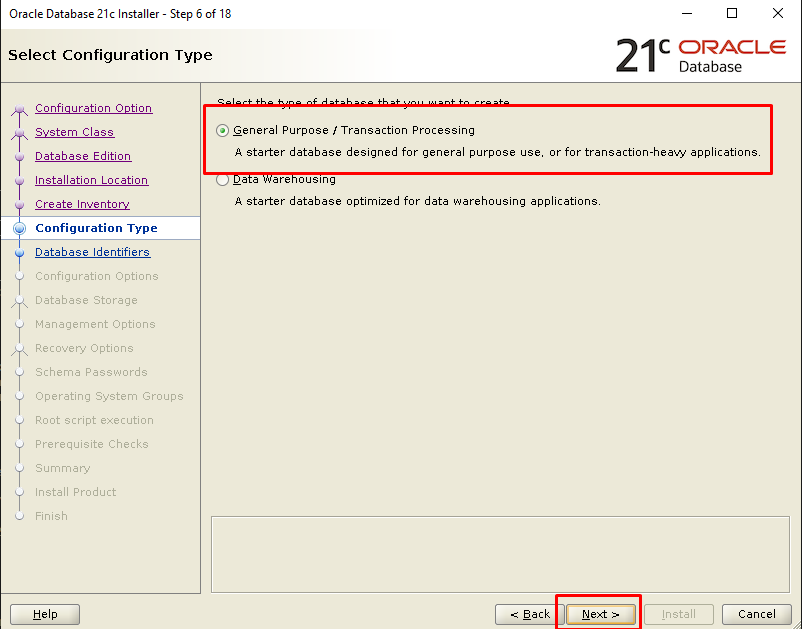
Task: Click the Database Identifiers step bullet icon
Action: pos(19,253)
